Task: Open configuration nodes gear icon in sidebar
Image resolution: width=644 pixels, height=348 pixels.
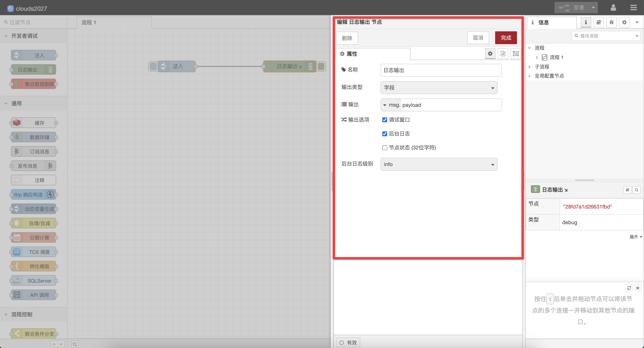Action: pos(624,22)
